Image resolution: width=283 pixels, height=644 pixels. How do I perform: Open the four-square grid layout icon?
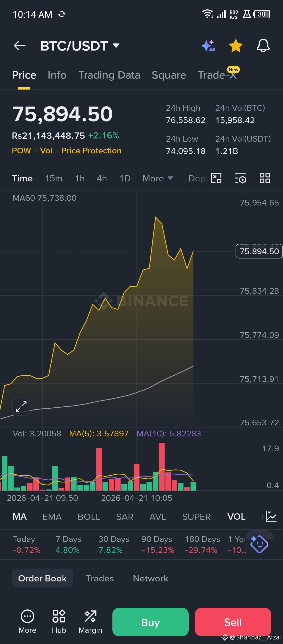click(265, 178)
